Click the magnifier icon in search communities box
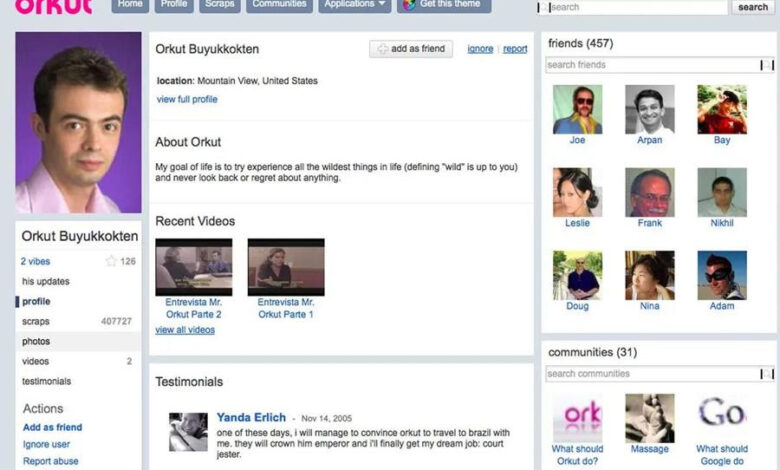The height and width of the screenshot is (470, 780). click(x=767, y=374)
